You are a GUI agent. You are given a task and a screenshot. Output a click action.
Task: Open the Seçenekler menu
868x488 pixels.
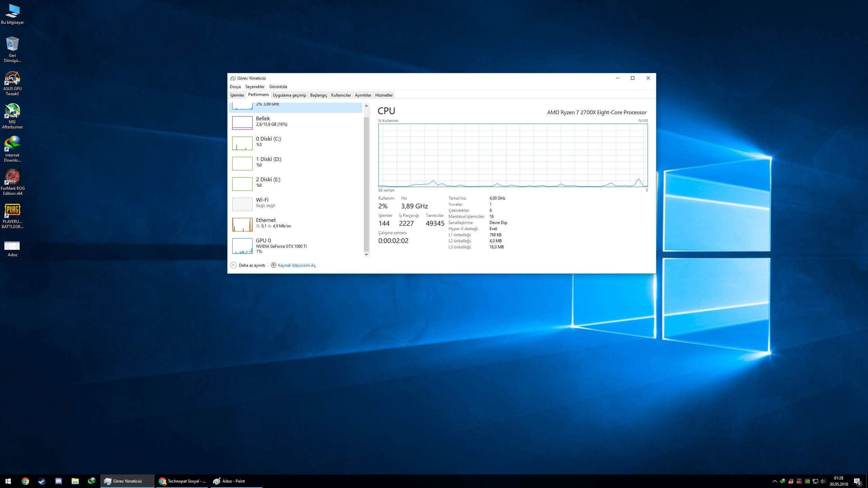point(255,87)
